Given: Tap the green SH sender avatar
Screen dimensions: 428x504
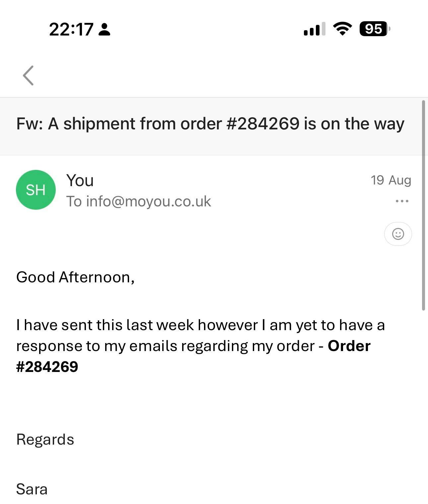Looking at the screenshot, I should pyautogui.click(x=36, y=190).
